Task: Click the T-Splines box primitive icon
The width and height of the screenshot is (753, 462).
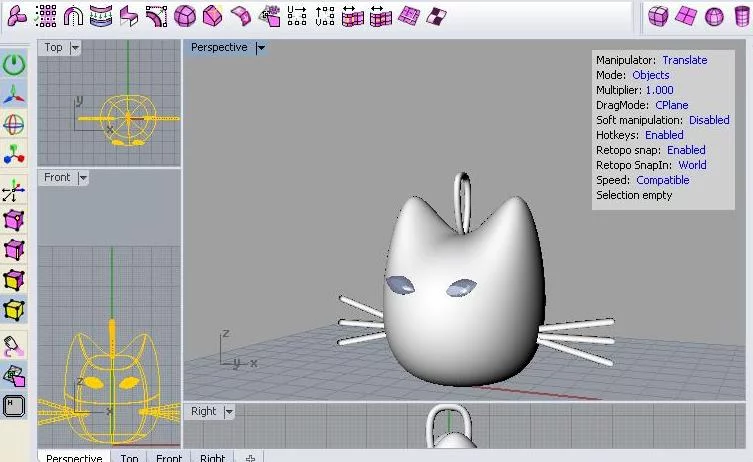Action: point(658,16)
